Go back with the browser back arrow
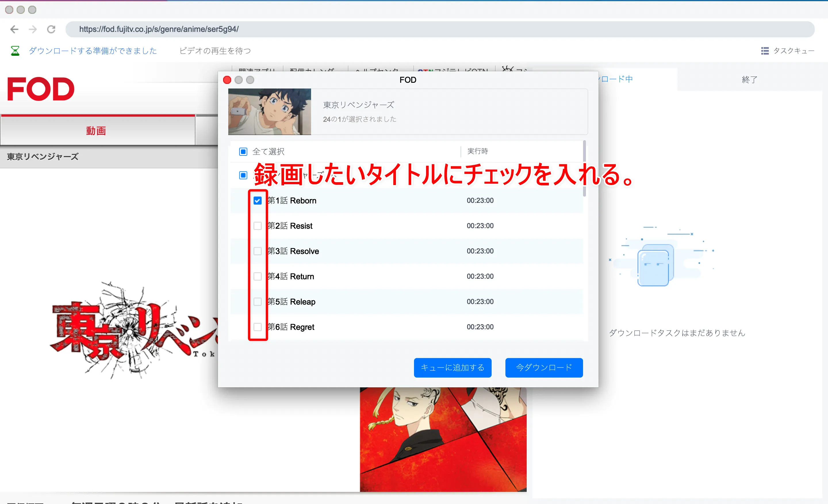The width and height of the screenshot is (828, 504). coord(14,29)
